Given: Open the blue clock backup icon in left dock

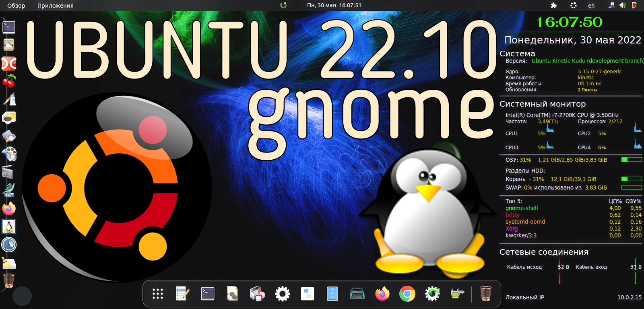Looking at the screenshot, I should 9,245.
